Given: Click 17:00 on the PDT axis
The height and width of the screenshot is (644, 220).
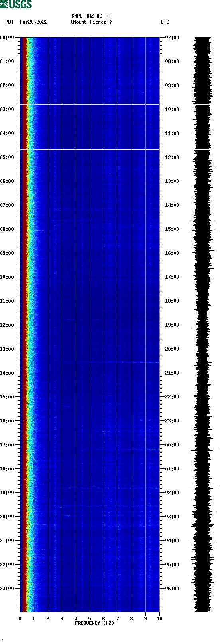Looking at the screenshot, I should coord(7,445).
